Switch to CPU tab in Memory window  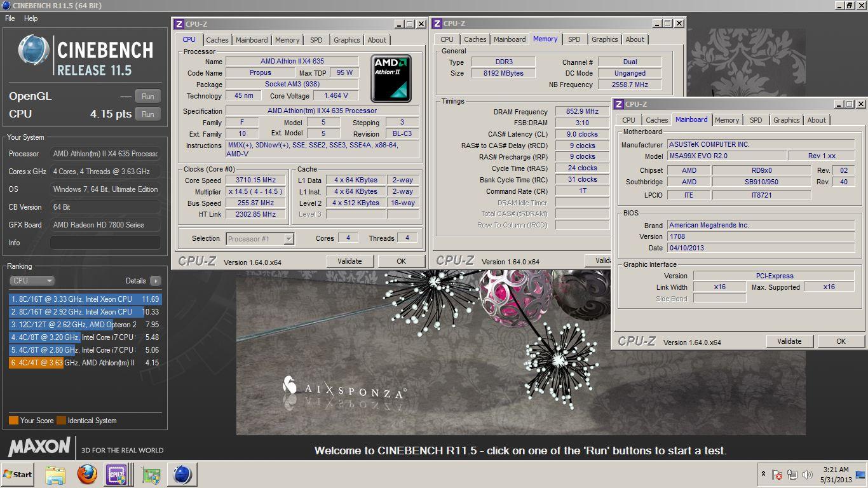(447, 39)
